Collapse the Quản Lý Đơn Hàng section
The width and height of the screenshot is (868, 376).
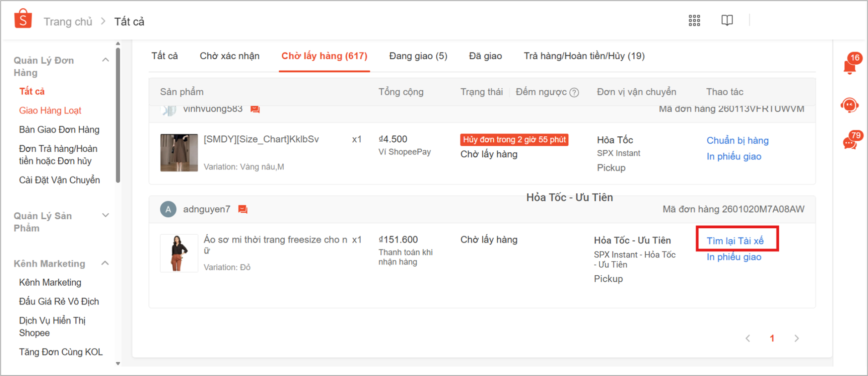tap(105, 60)
